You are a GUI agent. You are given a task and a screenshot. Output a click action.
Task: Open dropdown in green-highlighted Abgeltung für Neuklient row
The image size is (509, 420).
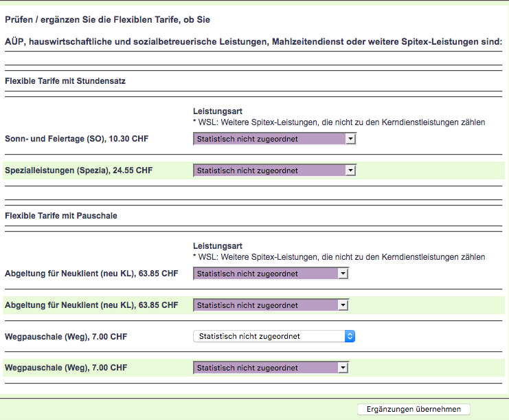271,305
